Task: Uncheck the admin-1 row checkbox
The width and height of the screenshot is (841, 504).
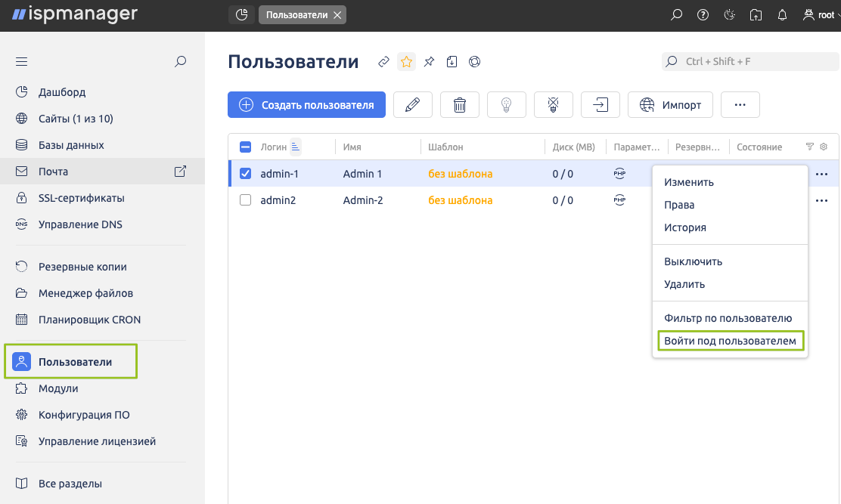Action: (x=245, y=174)
